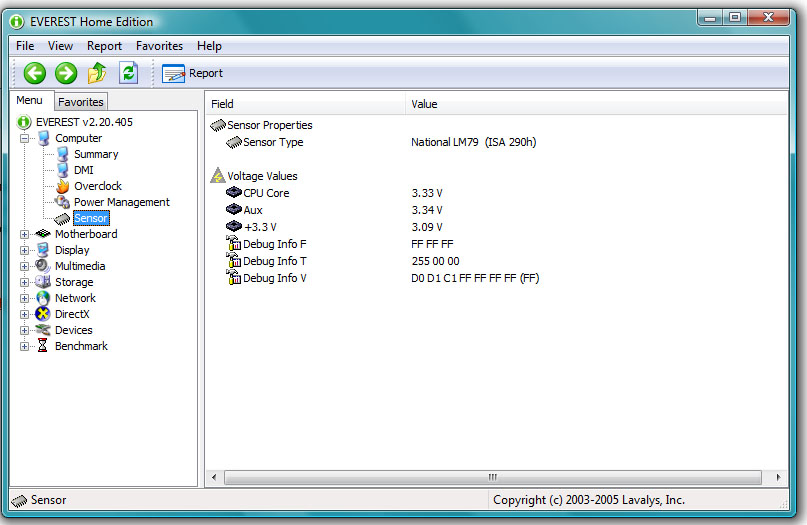Click the horizontal scrollbar thumb

(x=493, y=477)
